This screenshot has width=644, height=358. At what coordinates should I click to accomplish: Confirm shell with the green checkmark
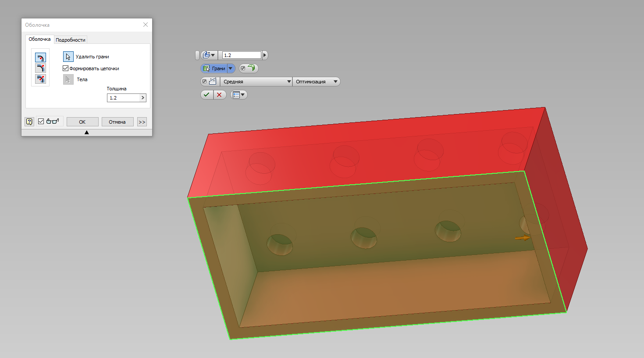tap(206, 95)
